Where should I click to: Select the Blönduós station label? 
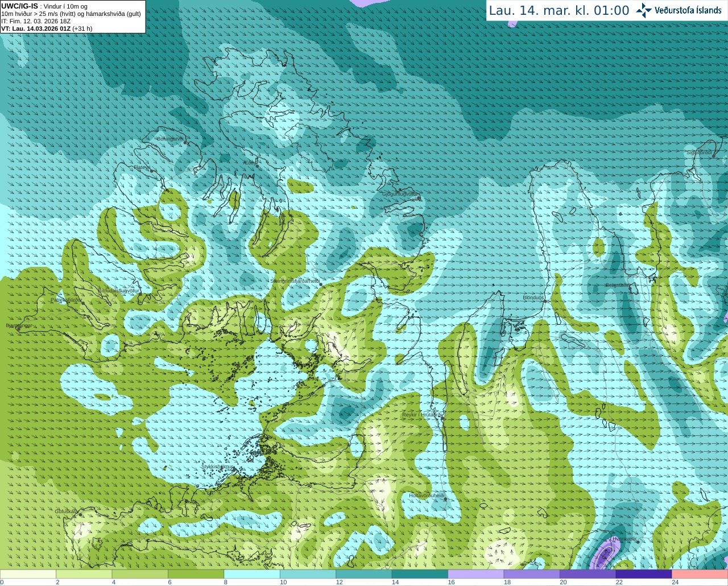coord(533,298)
